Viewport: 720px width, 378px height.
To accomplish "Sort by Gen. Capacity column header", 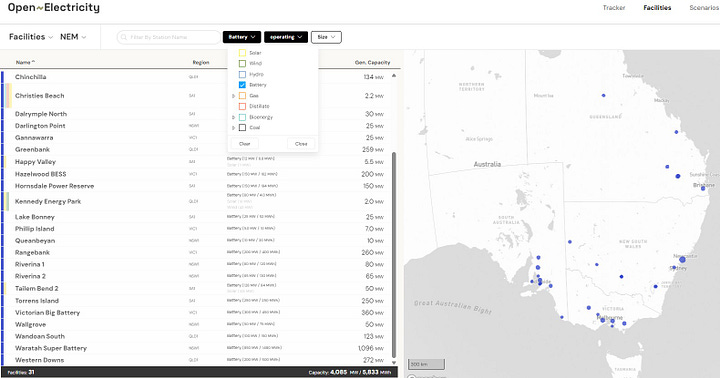I will coord(372,62).
